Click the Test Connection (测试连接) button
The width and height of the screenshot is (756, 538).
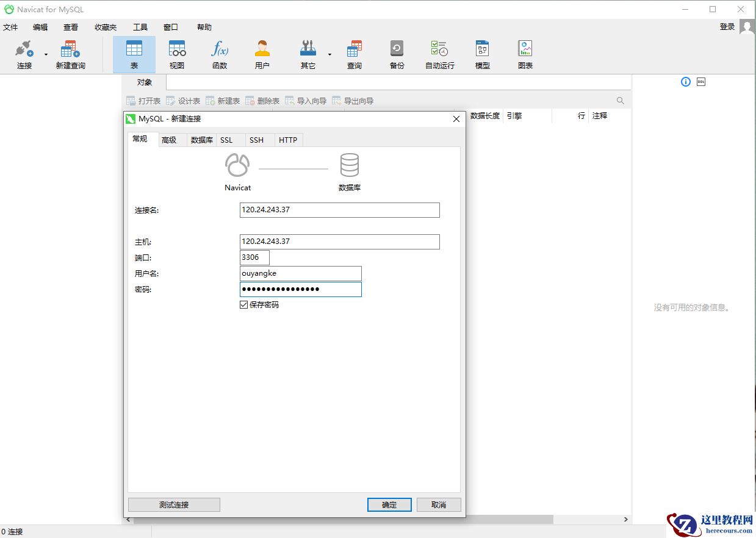(x=174, y=505)
